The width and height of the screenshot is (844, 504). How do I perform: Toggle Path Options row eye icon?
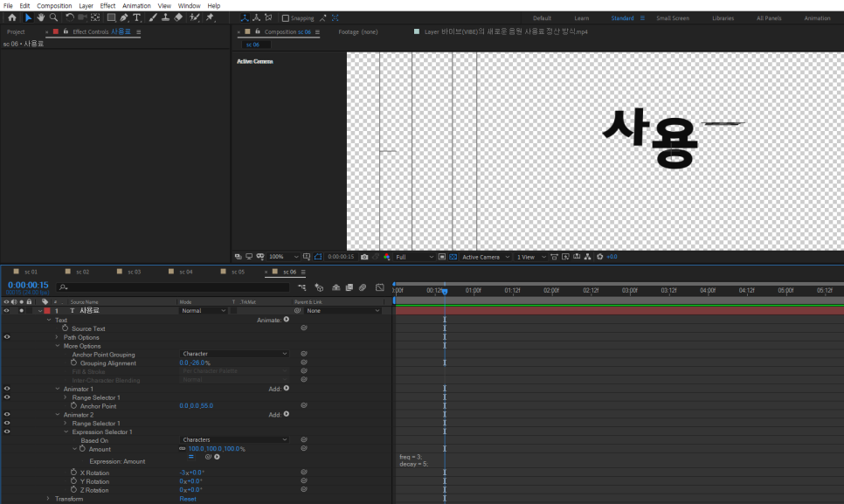tap(6, 337)
